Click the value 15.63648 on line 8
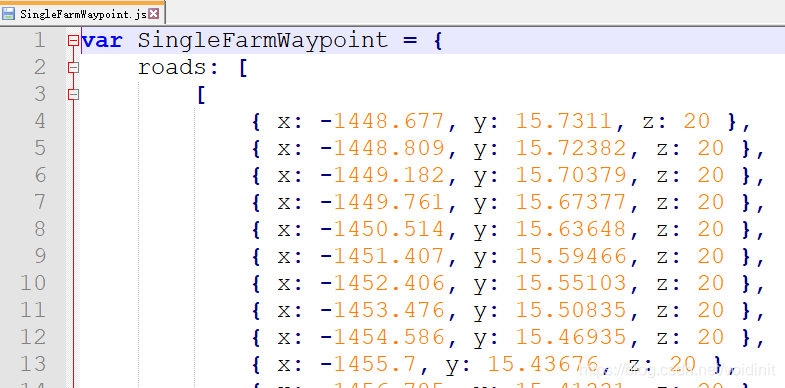Image resolution: width=785 pixels, height=388 pixels. [571, 230]
